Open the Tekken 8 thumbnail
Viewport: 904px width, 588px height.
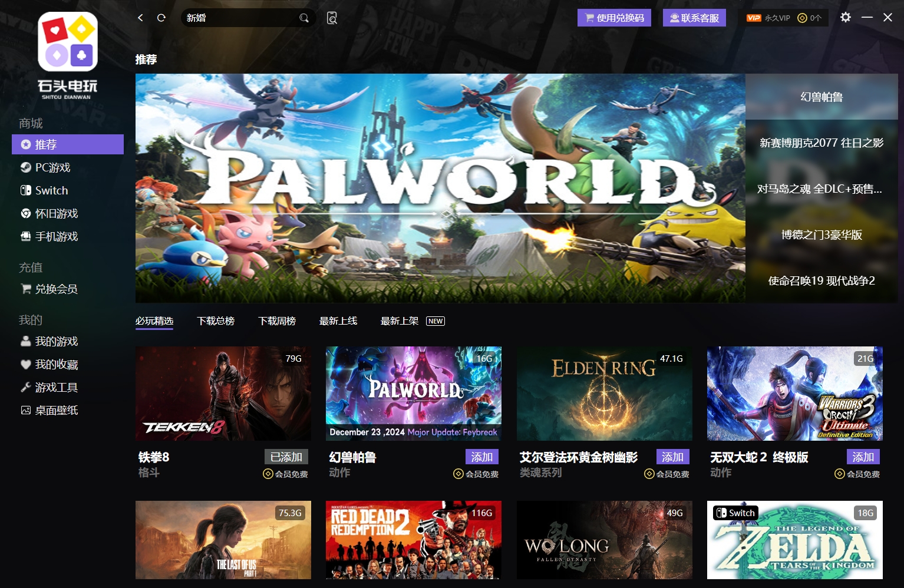[223, 394]
